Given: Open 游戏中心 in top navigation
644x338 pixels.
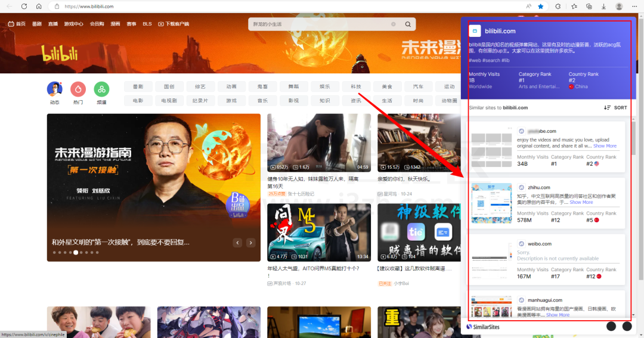Looking at the screenshot, I should 73,24.
